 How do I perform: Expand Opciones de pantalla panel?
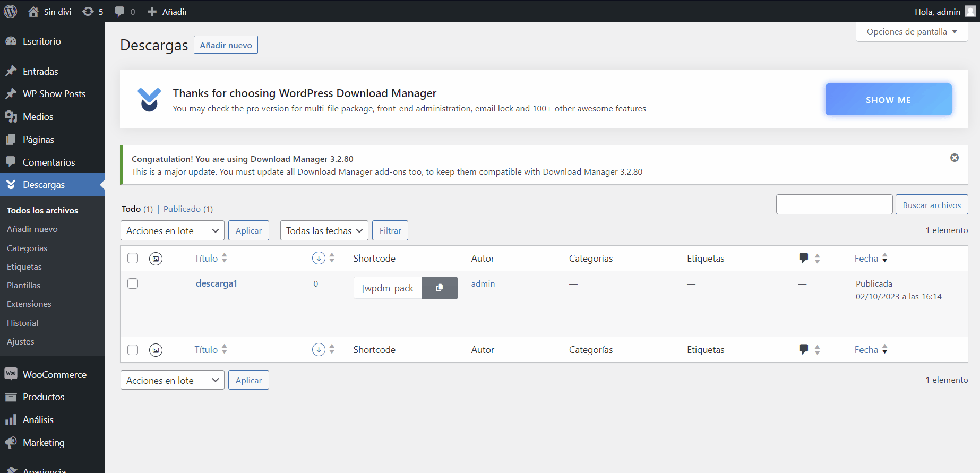pos(912,32)
